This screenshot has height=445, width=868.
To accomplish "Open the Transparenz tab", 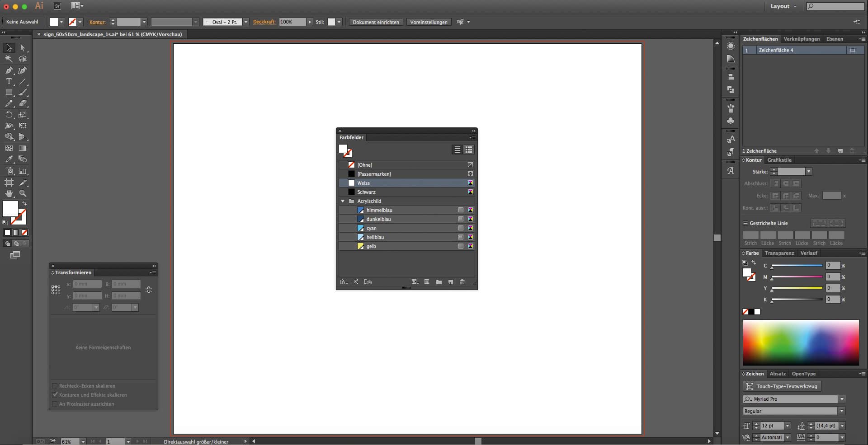I will click(x=779, y=253).
